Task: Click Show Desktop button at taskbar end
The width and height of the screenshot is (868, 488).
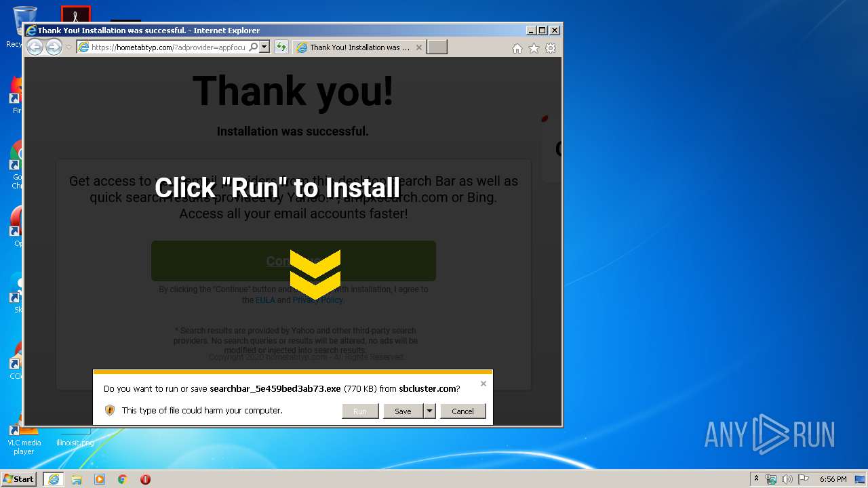Action: click(x=861, y=479)
